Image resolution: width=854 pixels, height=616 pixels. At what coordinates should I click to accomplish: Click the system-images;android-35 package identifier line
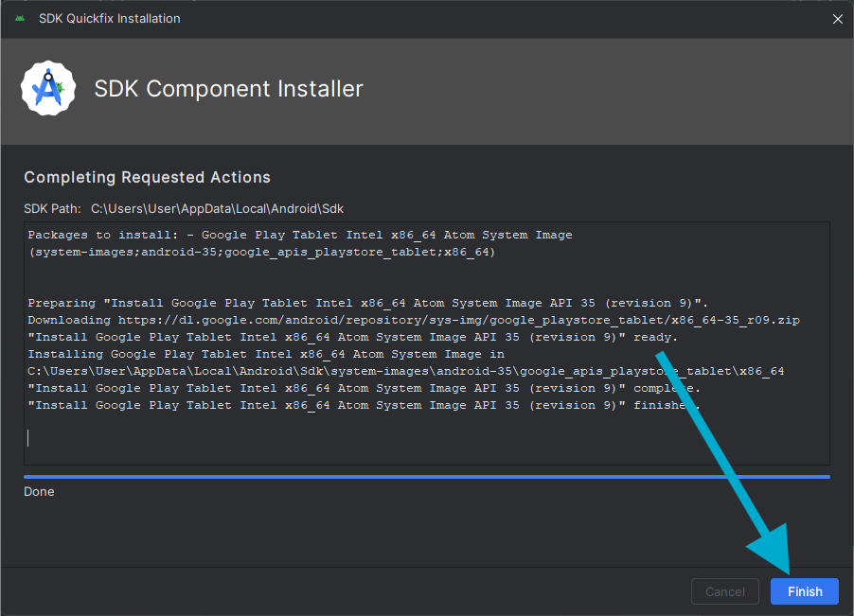[261, 252]
